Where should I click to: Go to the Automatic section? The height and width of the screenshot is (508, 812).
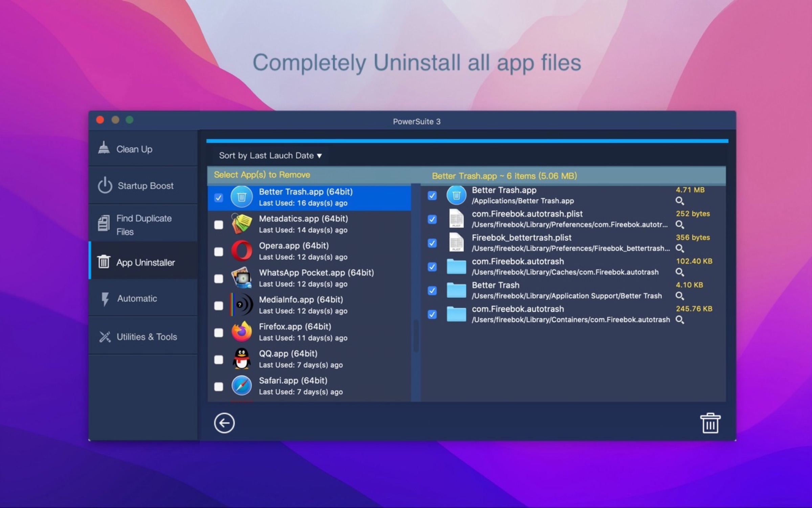pos(143,298)
